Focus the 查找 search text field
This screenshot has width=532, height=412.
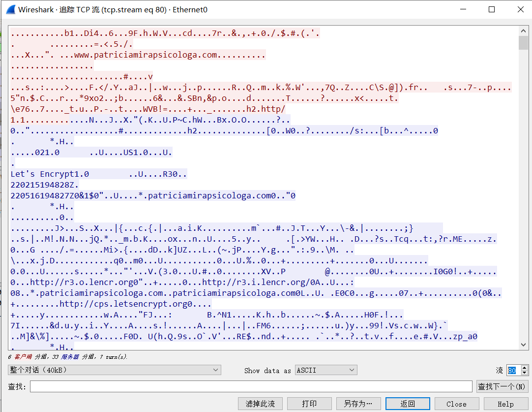click(x=251, y=386)
